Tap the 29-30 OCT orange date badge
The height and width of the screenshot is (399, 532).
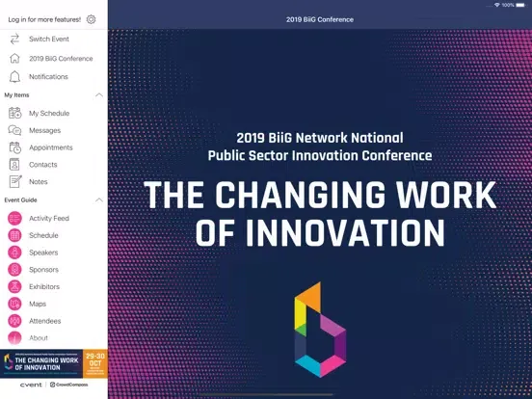coord(95,363)
